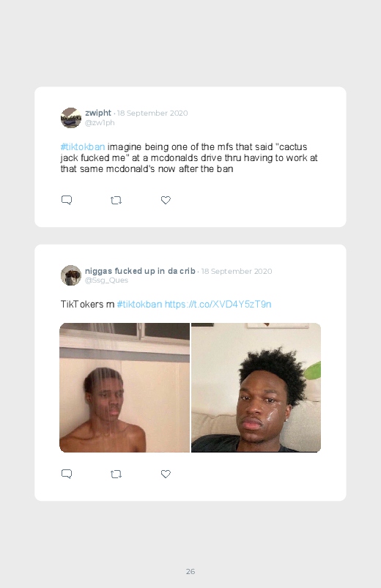381x588 pixels.
Task: Select the zwipht tweet text body
Action: [x=189, y=157]
